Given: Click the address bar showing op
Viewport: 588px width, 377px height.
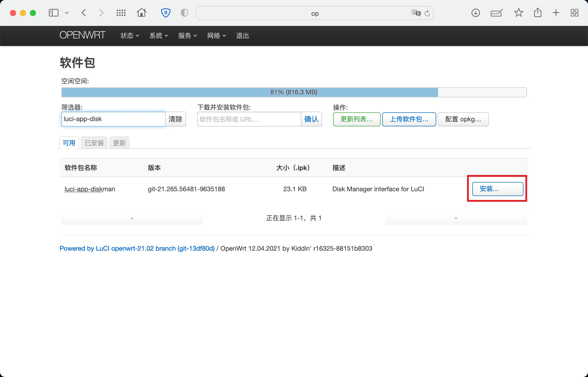Looking at the screenshot, I should pyautogui.click(x=315, y=13).
